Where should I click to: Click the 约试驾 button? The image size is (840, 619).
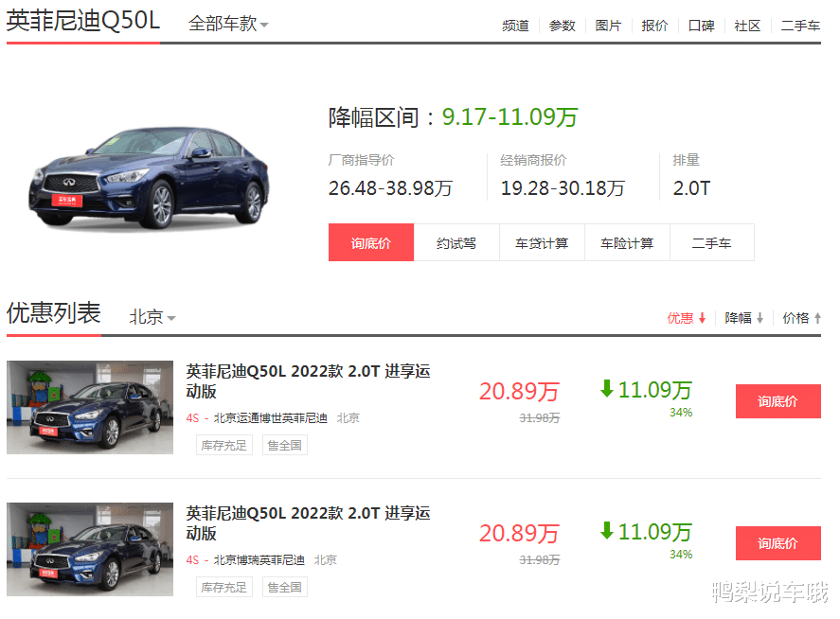456,242
